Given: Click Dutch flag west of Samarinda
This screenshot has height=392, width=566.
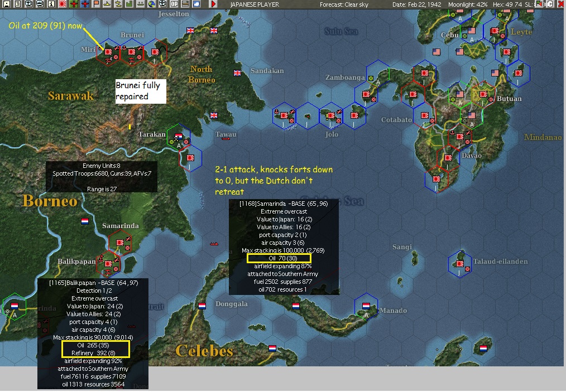Looking at the screenshot, I should tap(85, 221).
